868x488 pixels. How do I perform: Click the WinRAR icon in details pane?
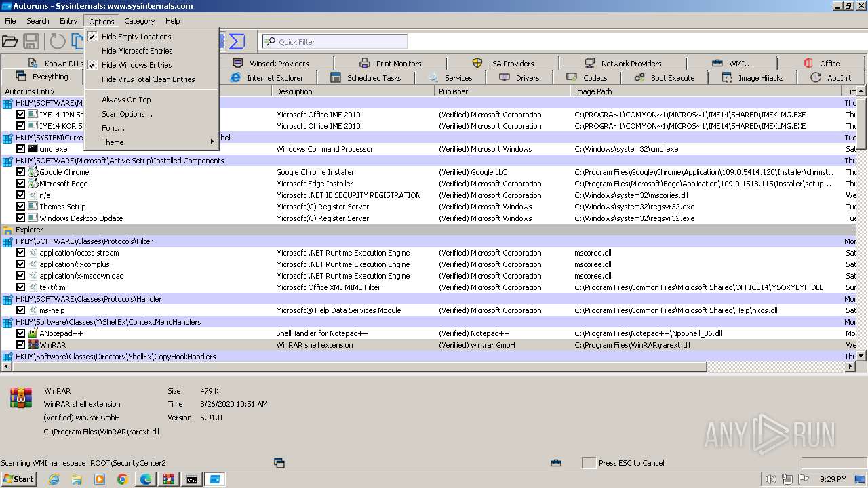click(21, 398)
